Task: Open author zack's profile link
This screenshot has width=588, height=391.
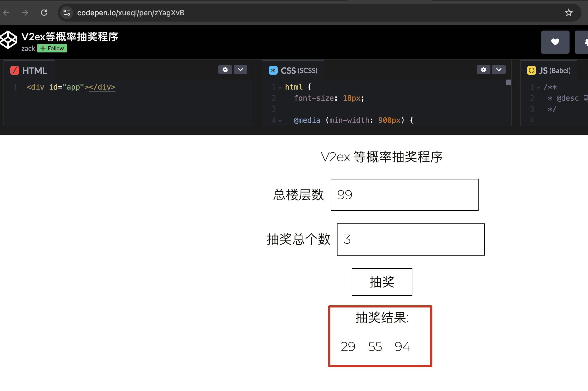Action: point(28,49)
